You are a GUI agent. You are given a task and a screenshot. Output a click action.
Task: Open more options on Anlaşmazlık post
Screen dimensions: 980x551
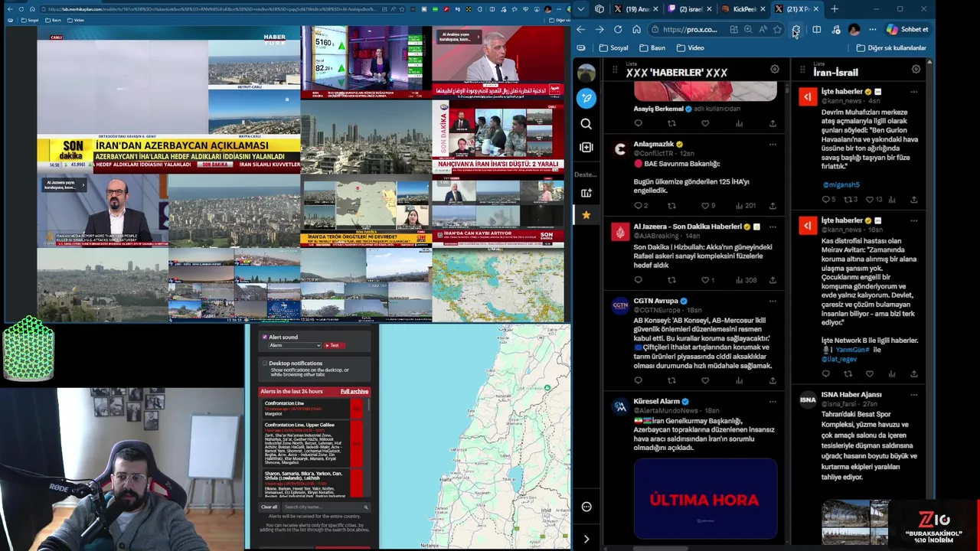pyautogui.click(x=773, y=144)
